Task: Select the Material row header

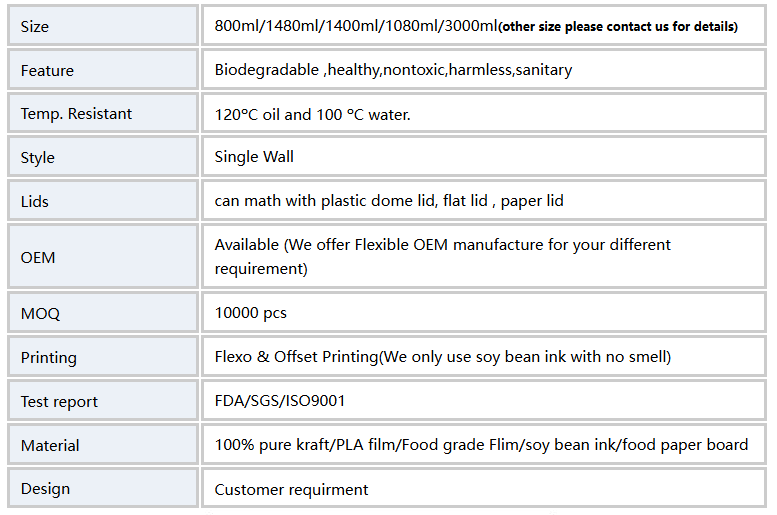Action: (103, 445)
